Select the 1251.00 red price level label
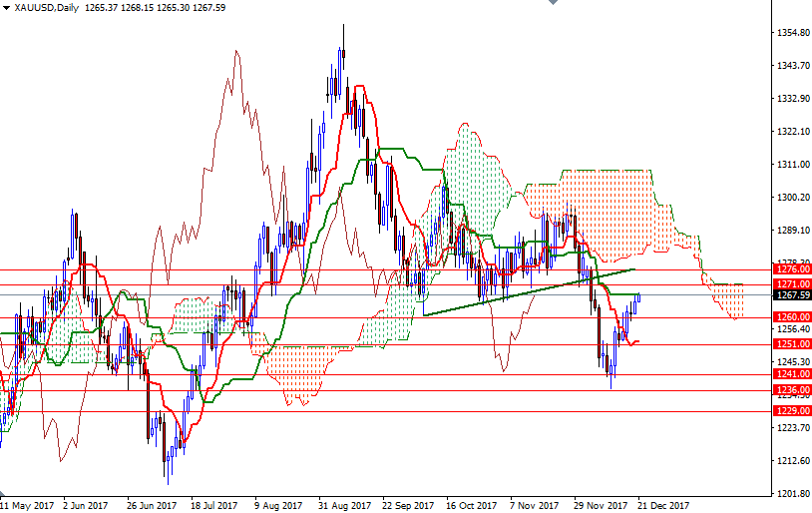The width and height of the screenshot is (812, 513). (x=791, y=344)
